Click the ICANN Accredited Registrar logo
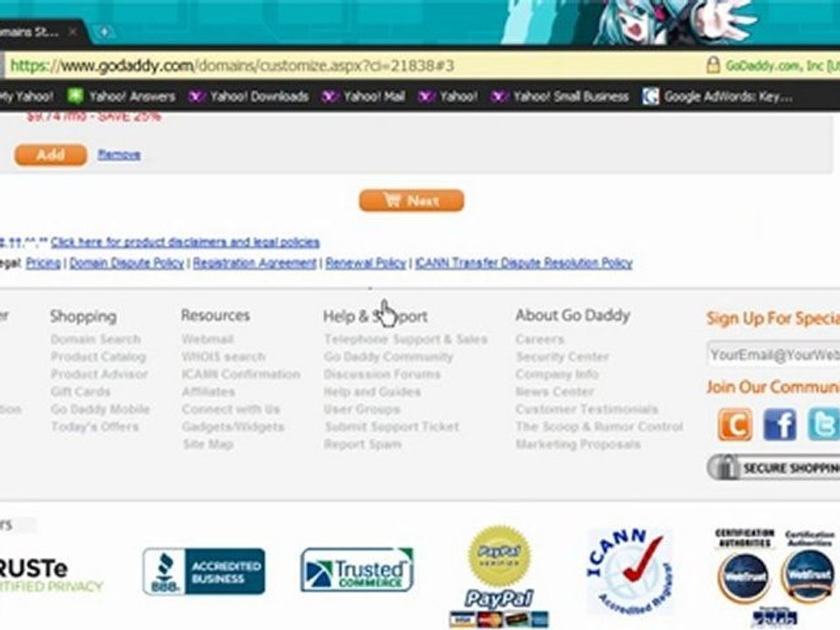 [630, 571]
